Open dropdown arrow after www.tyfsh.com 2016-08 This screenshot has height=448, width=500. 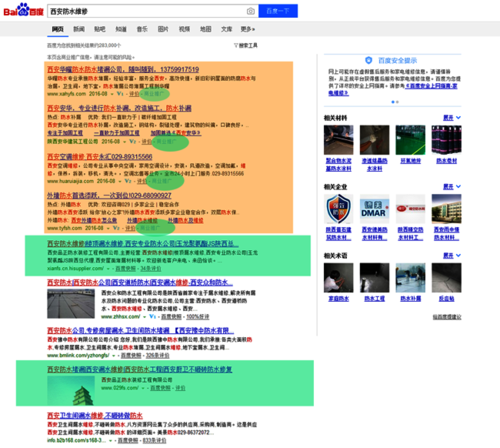(108, 228)
